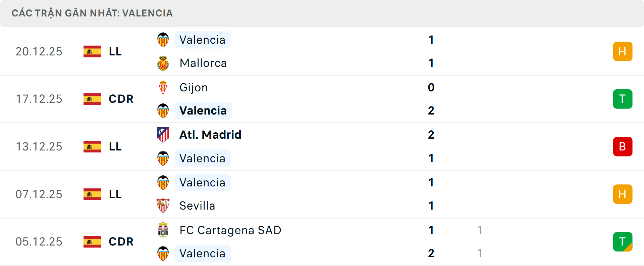Image resolution: width=644 pixels, height=266 pixels.
Task: Click Spain flag on the 20.12.25 row
Action: pos(92,51)
